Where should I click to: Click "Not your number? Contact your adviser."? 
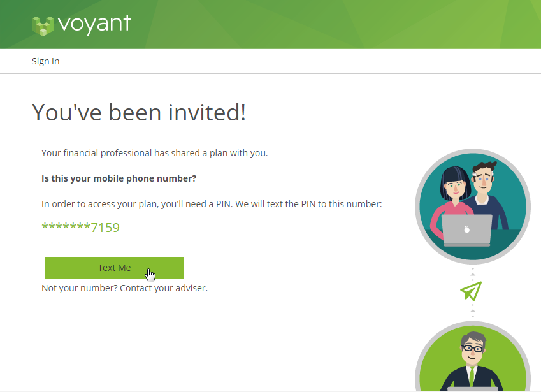click(x=124, y=288)
